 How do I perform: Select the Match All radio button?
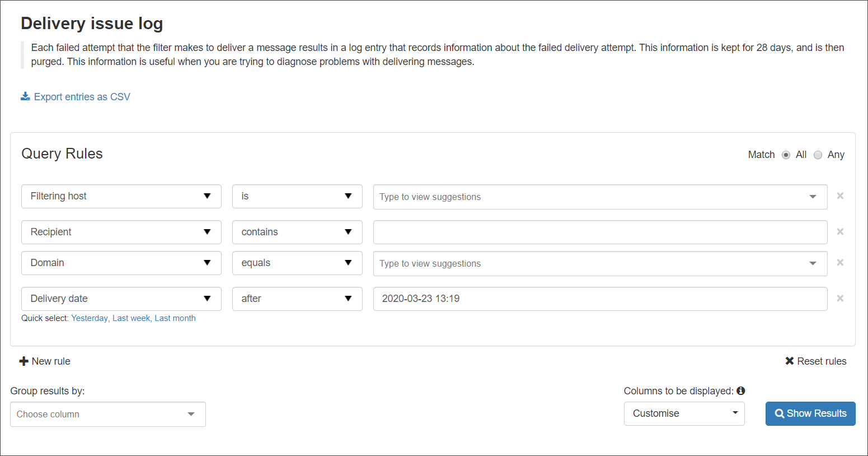pos(786,155)
